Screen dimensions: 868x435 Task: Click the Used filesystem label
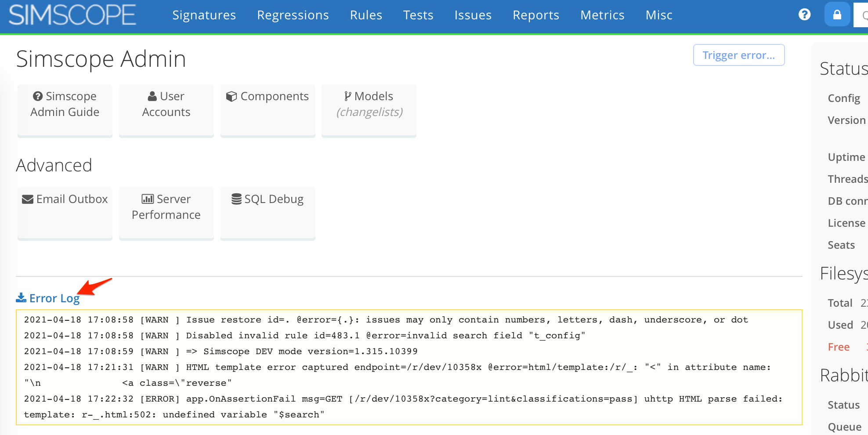pyautogui.click(x=840, y=325)
